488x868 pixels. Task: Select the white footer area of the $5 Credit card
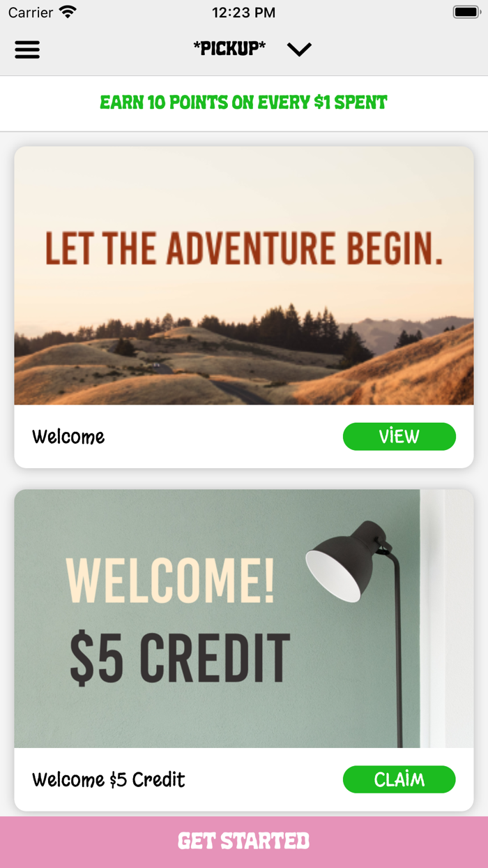(244, 779)
